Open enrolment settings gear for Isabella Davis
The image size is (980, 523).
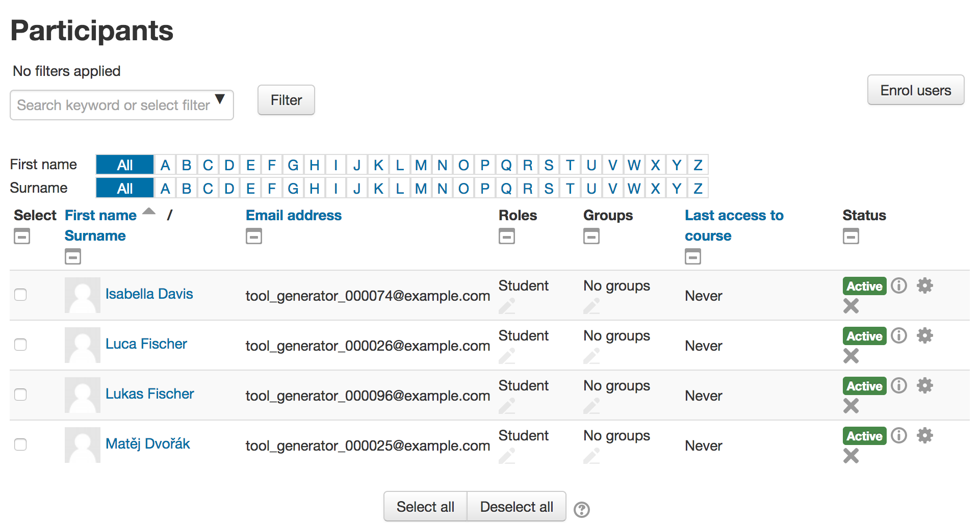(924, 285)
